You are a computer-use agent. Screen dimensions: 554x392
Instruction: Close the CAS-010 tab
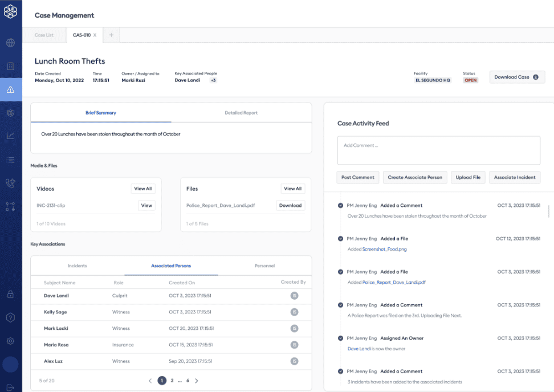point(95,35)
